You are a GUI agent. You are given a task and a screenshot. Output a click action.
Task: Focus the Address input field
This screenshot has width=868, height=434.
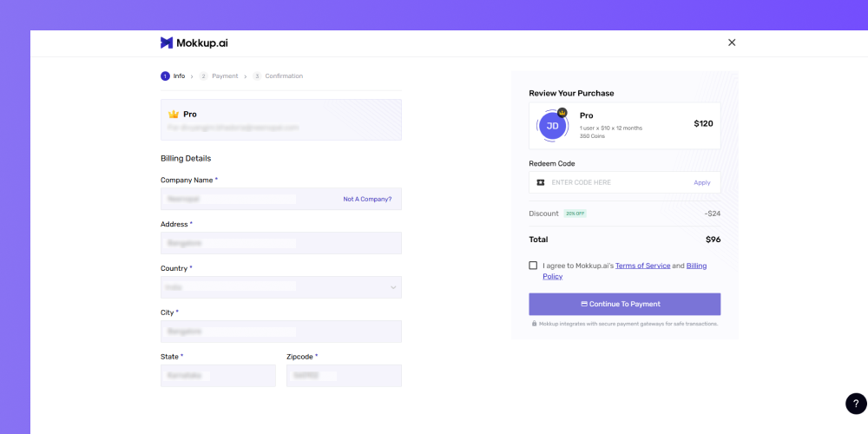tap(281, 243)
